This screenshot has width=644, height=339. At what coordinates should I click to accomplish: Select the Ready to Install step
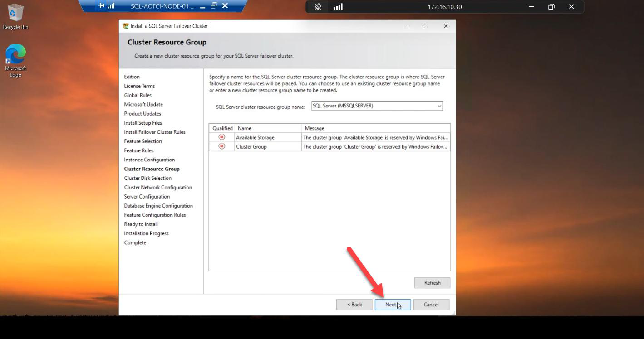coord(141,224)
